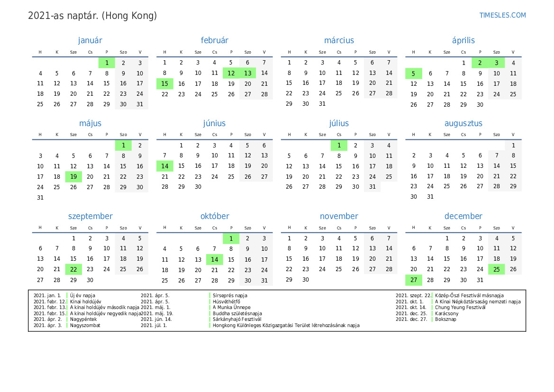Click highlighted holiday 12 in február
The height and width of the screenshot is (392, 554).
click(x=231, y=73)
